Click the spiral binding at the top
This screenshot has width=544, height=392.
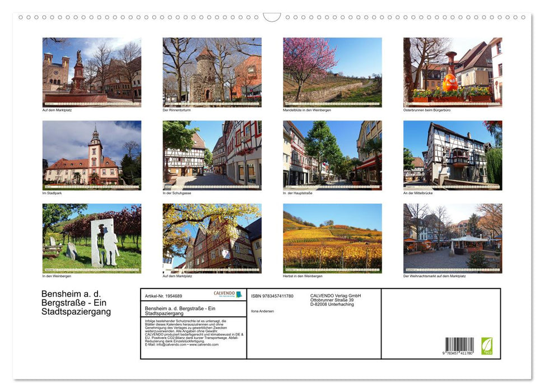coord(272,17)
